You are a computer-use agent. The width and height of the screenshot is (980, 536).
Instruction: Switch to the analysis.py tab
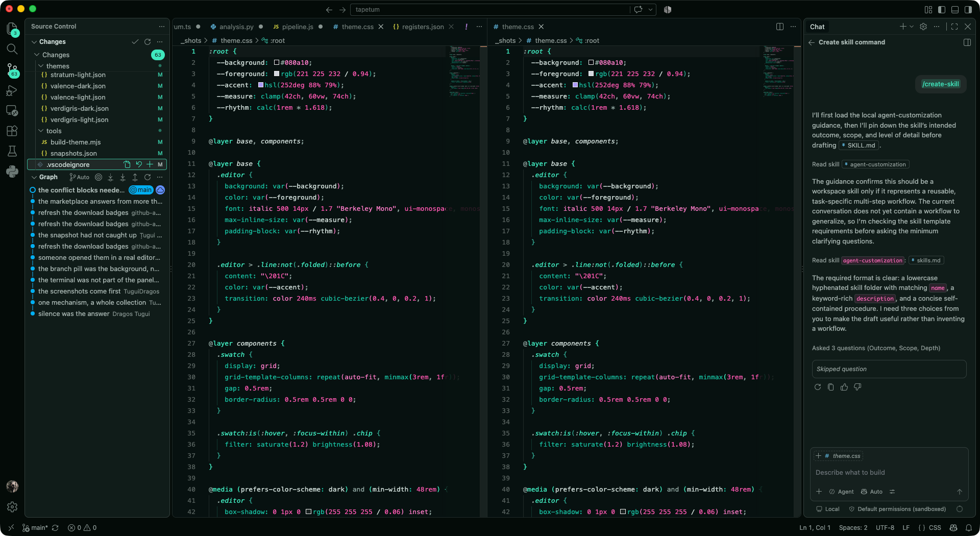tap(236, 27)
